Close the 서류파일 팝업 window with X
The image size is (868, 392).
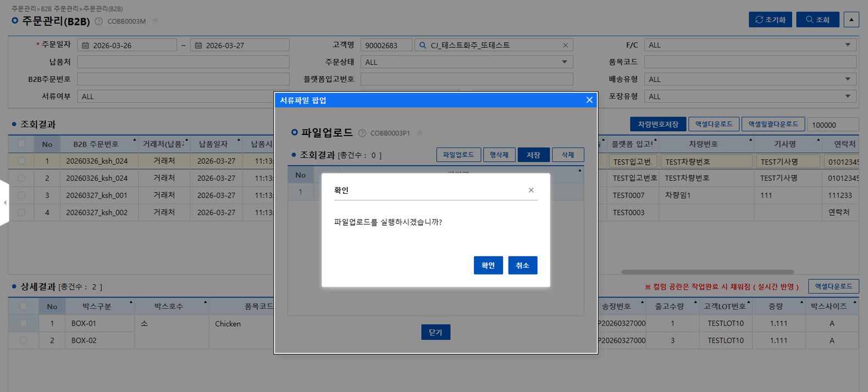click(589, 100)
